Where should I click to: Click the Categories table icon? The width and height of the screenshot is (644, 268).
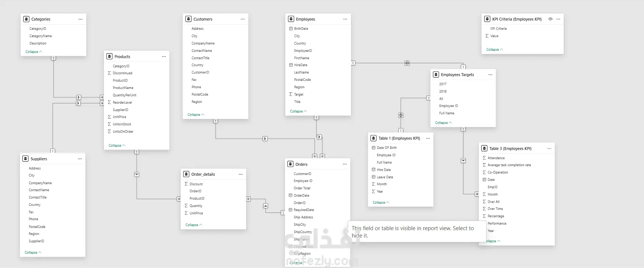26,19
